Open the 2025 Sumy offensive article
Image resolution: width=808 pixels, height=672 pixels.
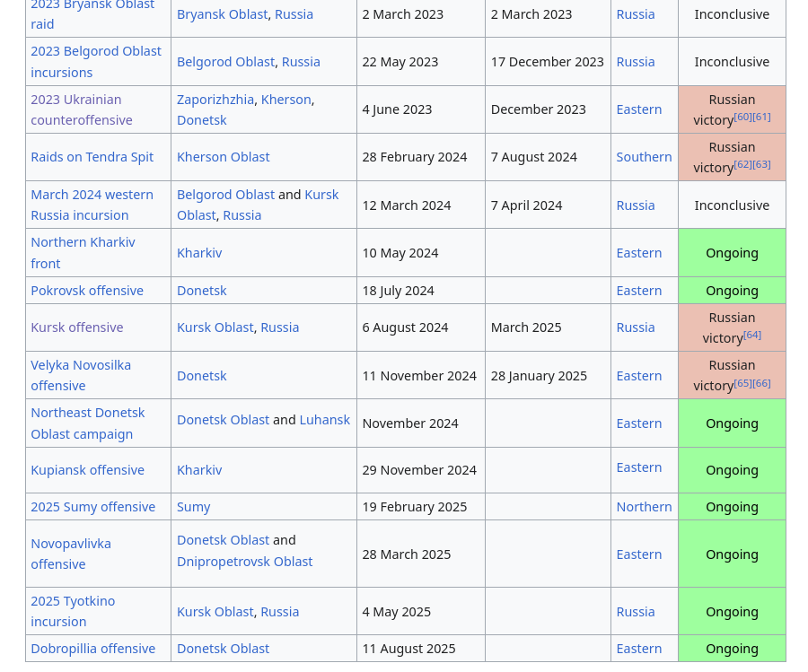(92, 507)
